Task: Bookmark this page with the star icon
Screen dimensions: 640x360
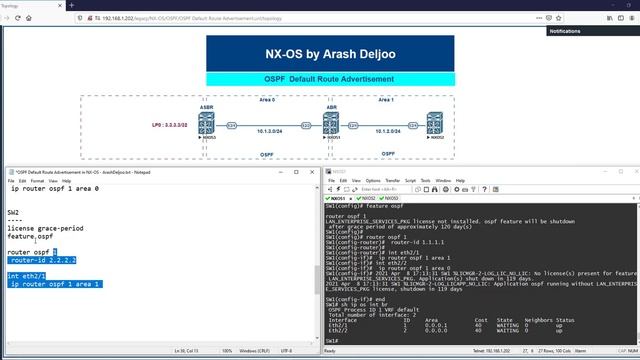Action: click(559, 18)
